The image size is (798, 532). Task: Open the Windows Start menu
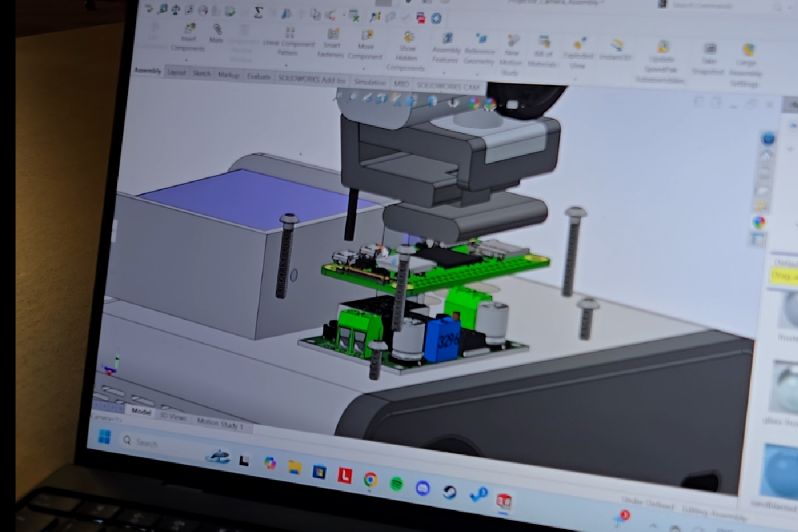(x=104, y=437)
